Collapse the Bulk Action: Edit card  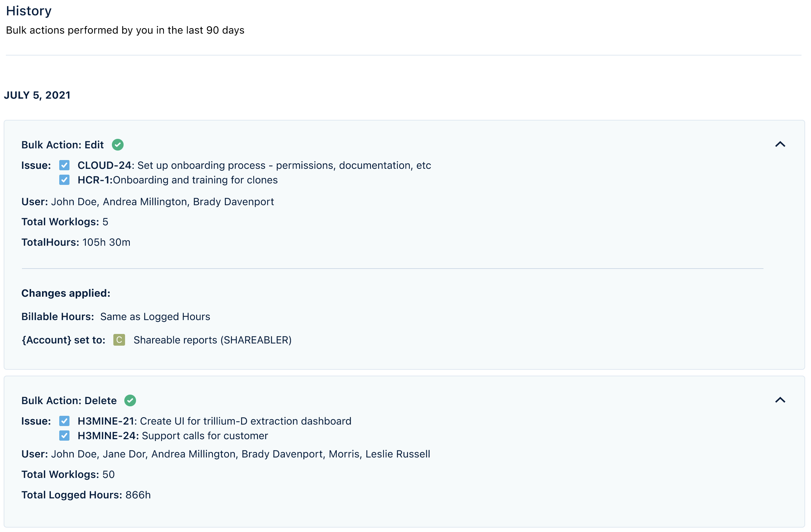[x=780, y=144]
